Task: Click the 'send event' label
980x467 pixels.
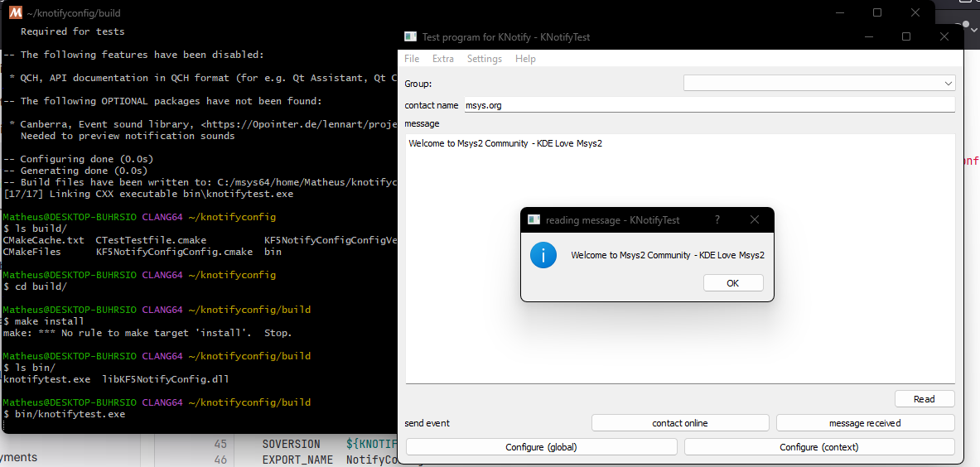Action: pyautogui.click(x=427, y=422)
